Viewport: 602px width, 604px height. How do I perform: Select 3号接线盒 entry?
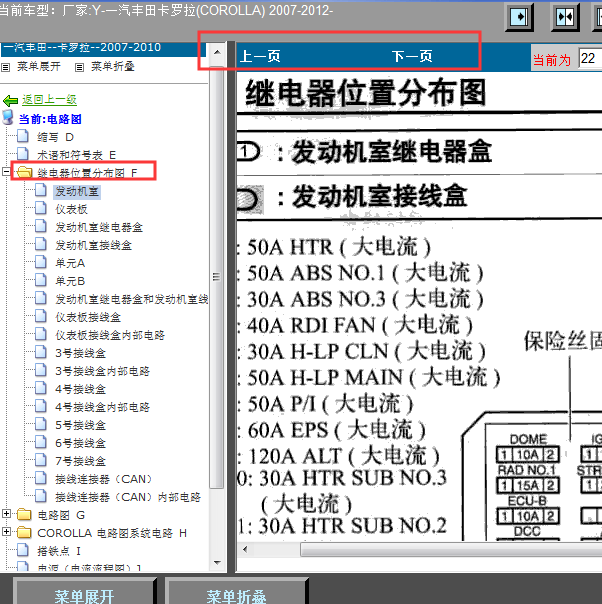point(80,353)
